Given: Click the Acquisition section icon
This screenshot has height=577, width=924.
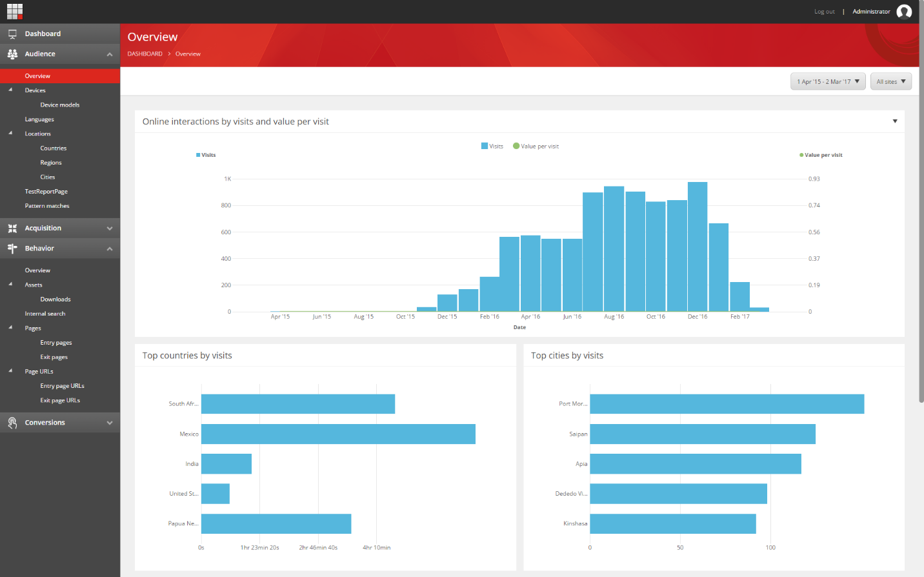Looking at the screenshot, I should coord(12,228).
